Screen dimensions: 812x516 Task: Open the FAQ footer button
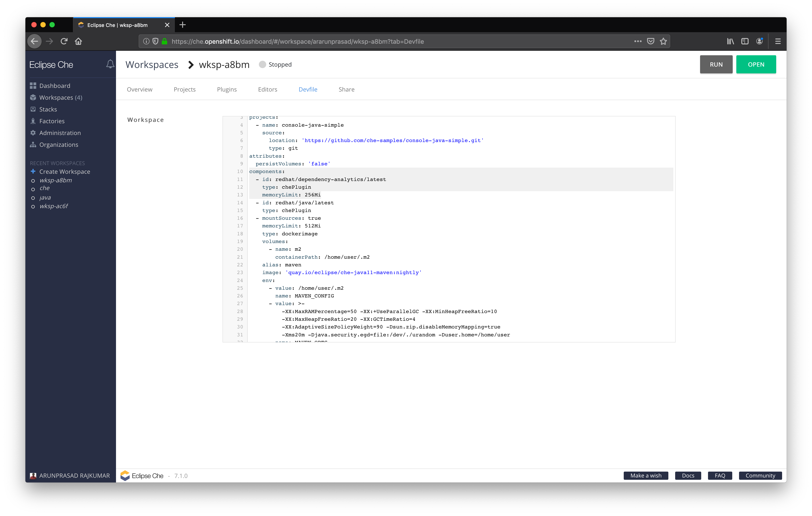720,475
